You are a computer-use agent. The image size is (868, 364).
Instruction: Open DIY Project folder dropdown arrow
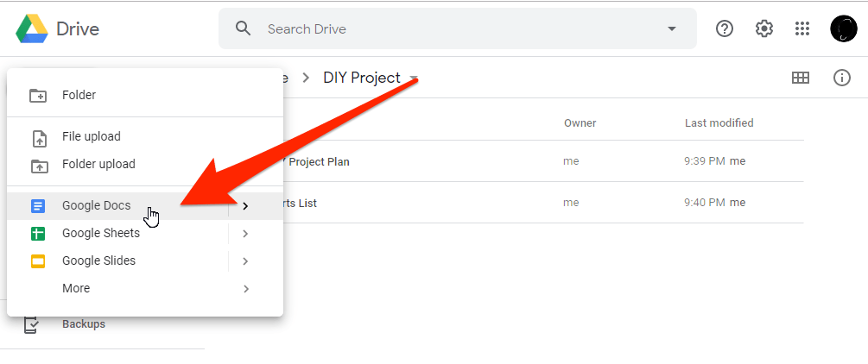[413, 78]
